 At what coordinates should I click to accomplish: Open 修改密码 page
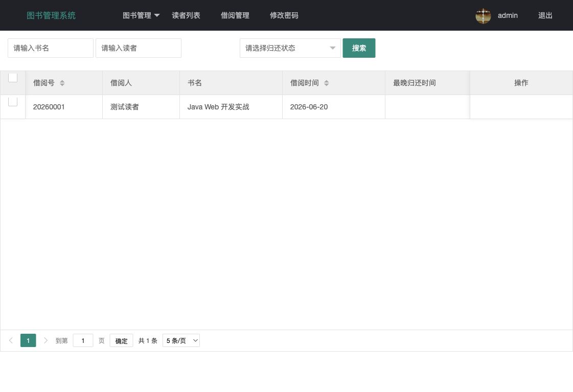284,15
